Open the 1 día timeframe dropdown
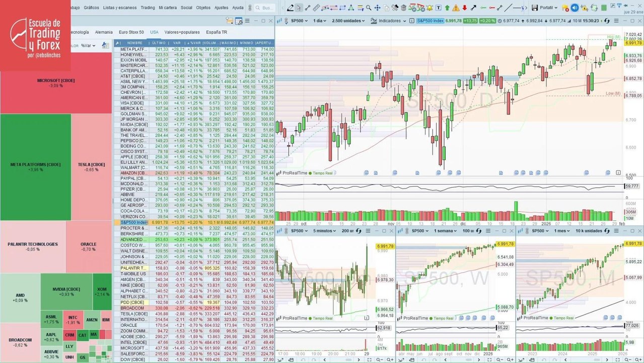Screen dimensions: 644x363 (x=319, y=21)
